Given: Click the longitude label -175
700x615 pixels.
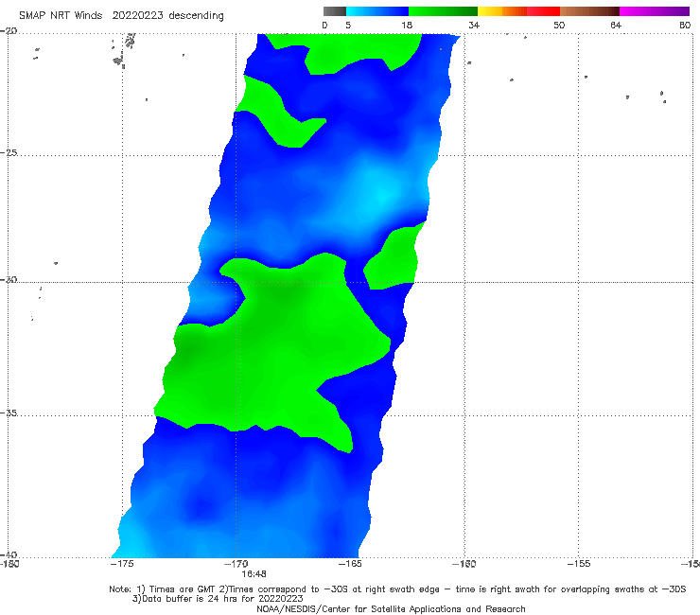Looking at the screenshot, I should tap(122, 564).
